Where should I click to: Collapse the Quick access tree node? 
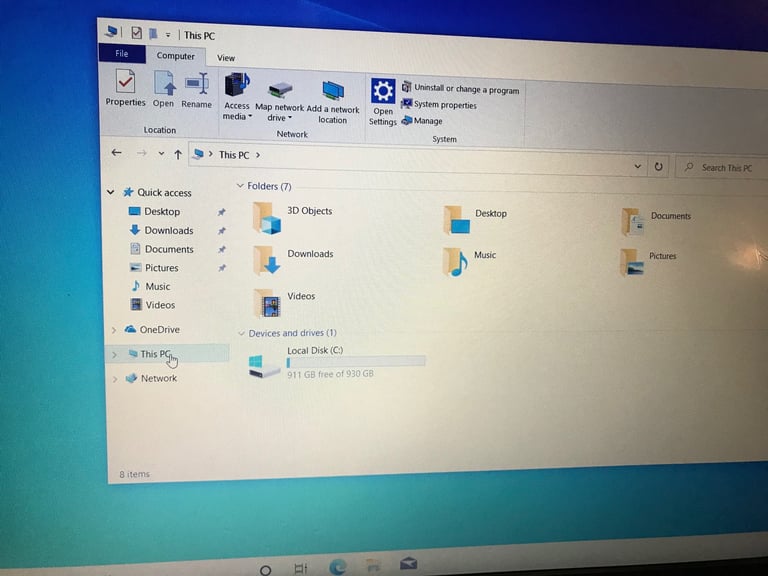pos(111,192)
